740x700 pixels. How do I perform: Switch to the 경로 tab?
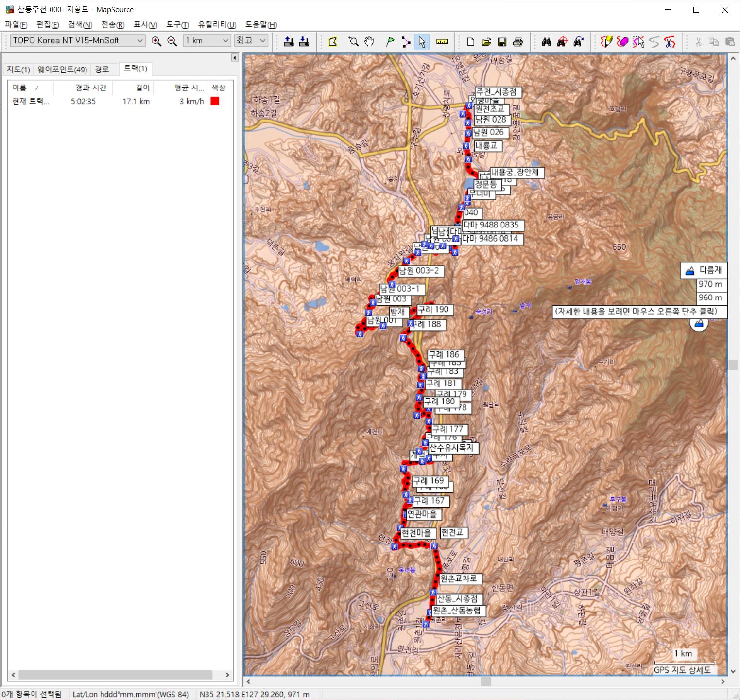click(102, 70)
